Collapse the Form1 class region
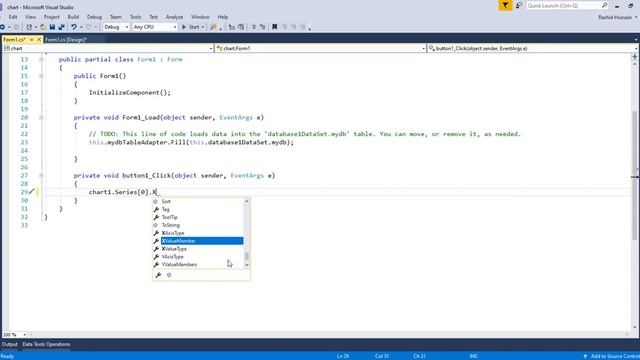The height and width of the screenshot is (360, 640). point(41,60)
